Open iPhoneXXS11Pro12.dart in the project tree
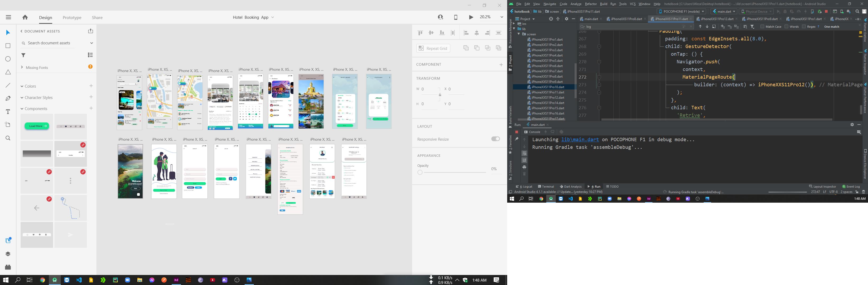This screenshot has width=868, height=285. [548, 98]
